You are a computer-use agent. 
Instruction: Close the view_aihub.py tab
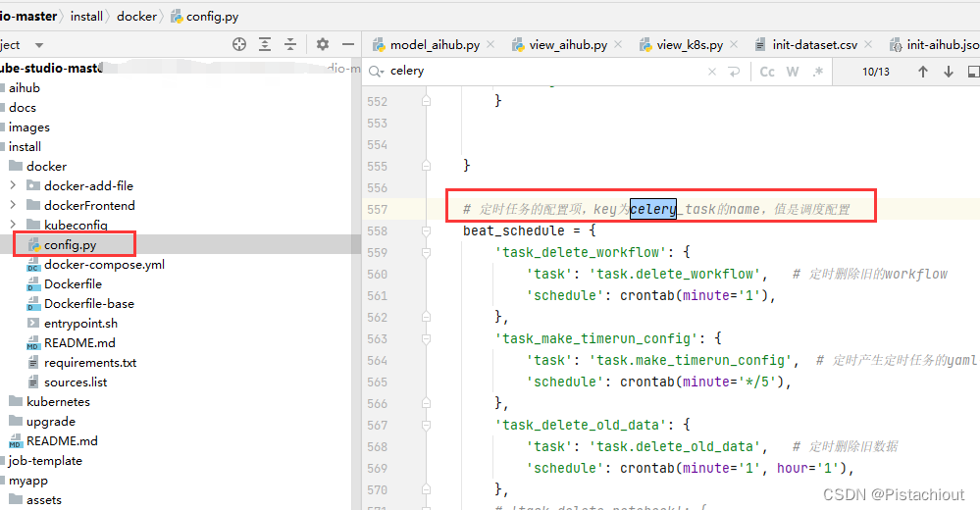(618, 44)
